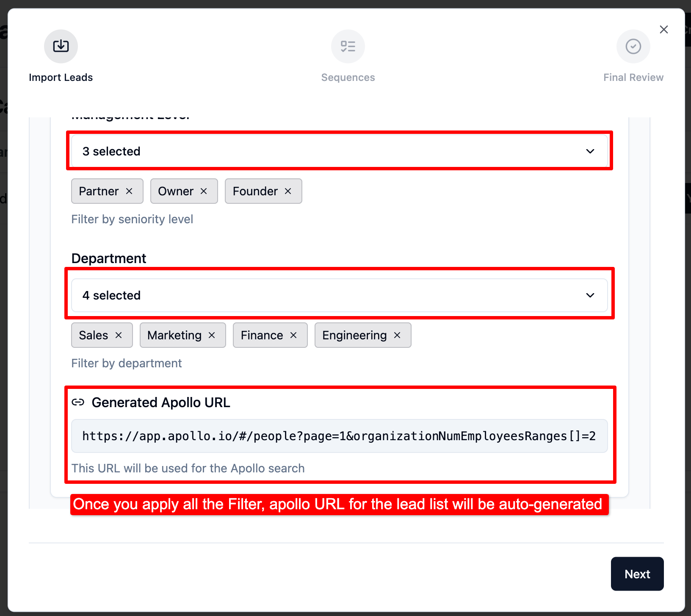Click the Import Leads step icon
Screen dimensions: 691x616
(x=61, y=46)
